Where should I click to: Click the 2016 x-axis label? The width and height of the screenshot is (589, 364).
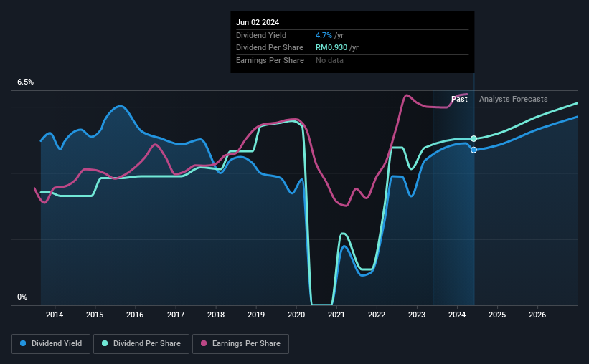point(135,315)
